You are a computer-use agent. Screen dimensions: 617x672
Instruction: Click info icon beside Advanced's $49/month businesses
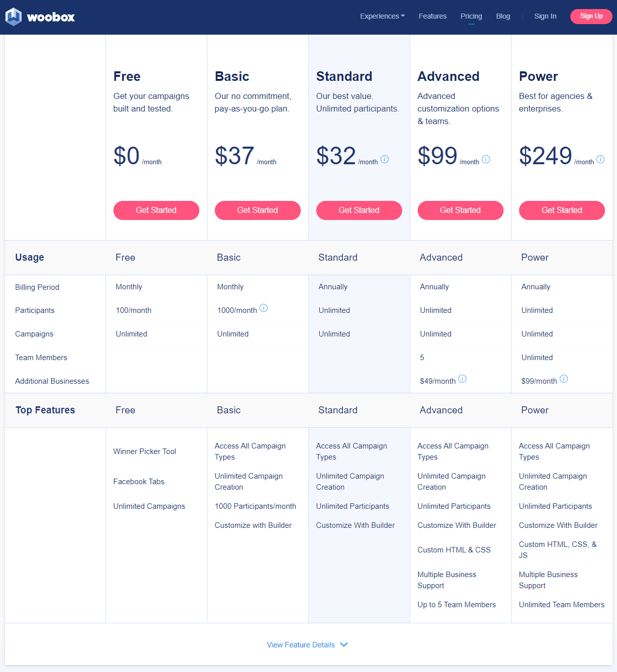462,379
